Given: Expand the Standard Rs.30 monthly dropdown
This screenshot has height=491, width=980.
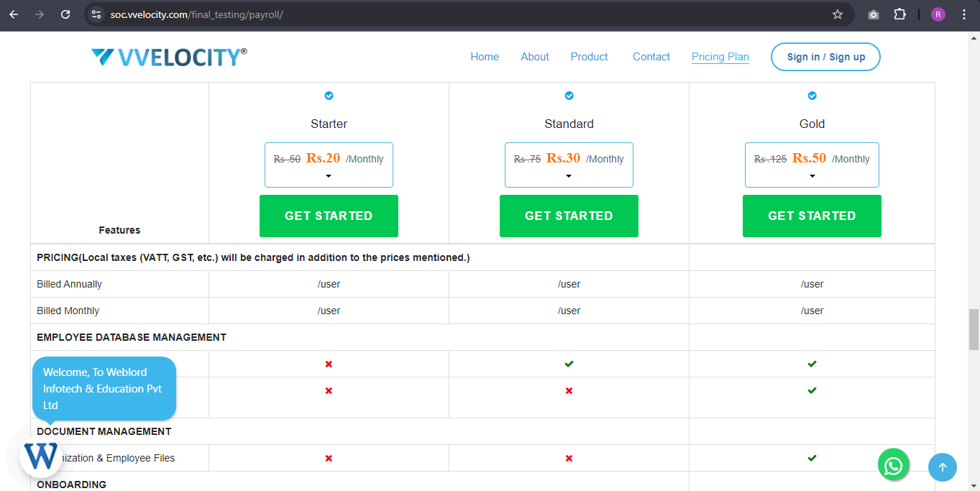Looking at the screenshot, I should (569, 176).
